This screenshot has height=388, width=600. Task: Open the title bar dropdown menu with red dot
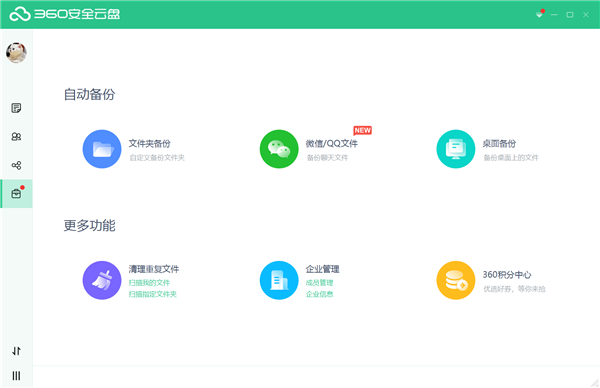click(x=540, y=15)
